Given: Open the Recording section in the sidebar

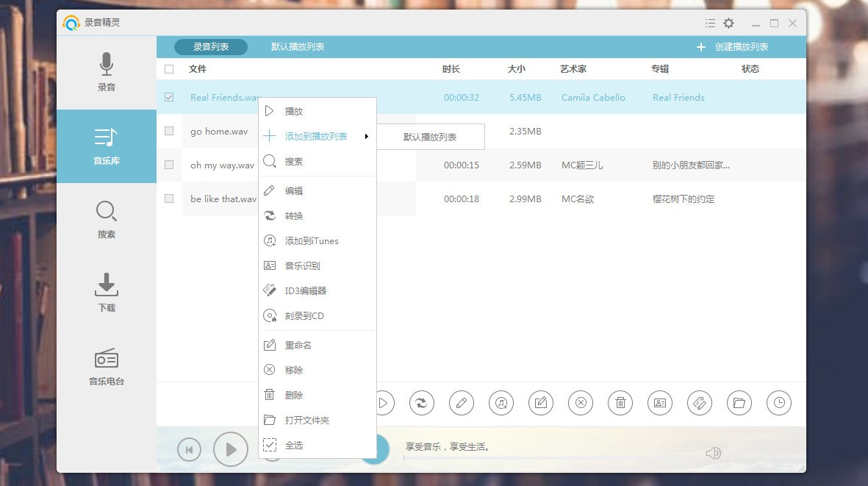Looking at the screenshot, I should [107, 73].
